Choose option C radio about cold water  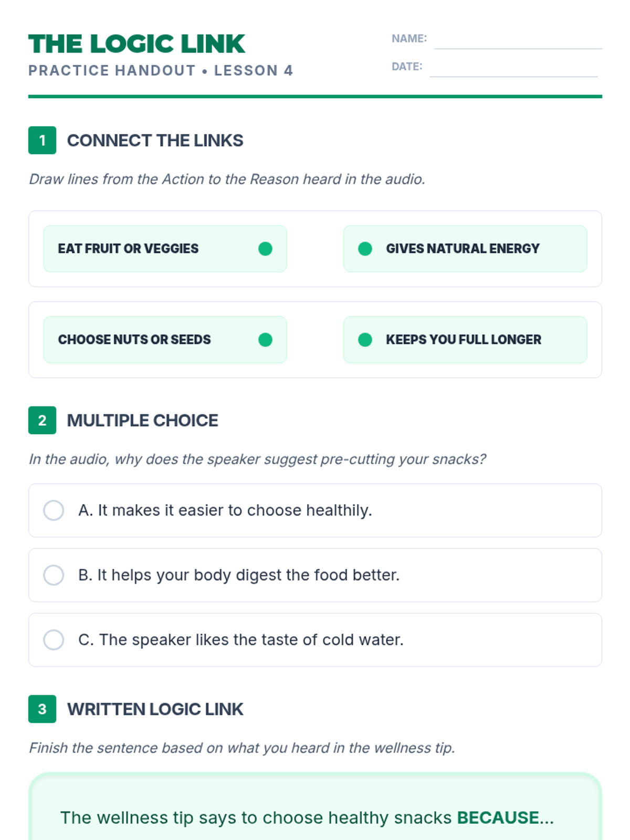54,640
